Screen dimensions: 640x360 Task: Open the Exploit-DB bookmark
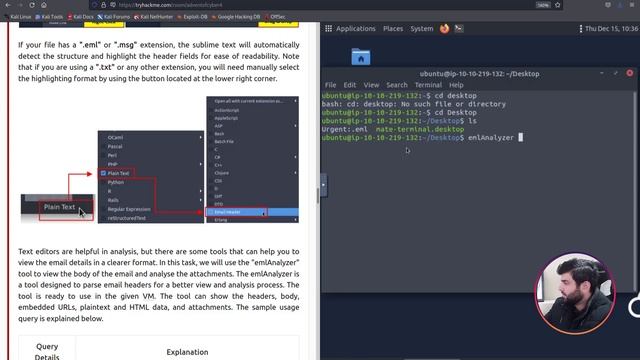click(192, 17)
